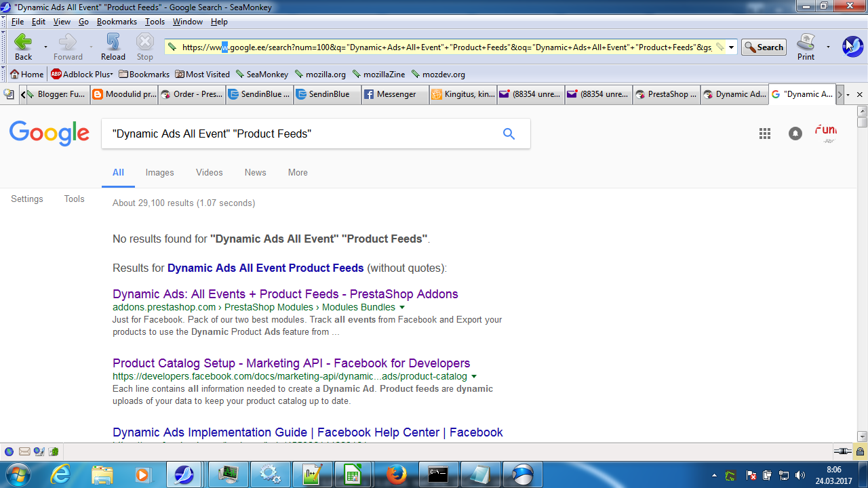Open the Command Prompt taskbar icon
868x488 pixels.
point(438,474)
